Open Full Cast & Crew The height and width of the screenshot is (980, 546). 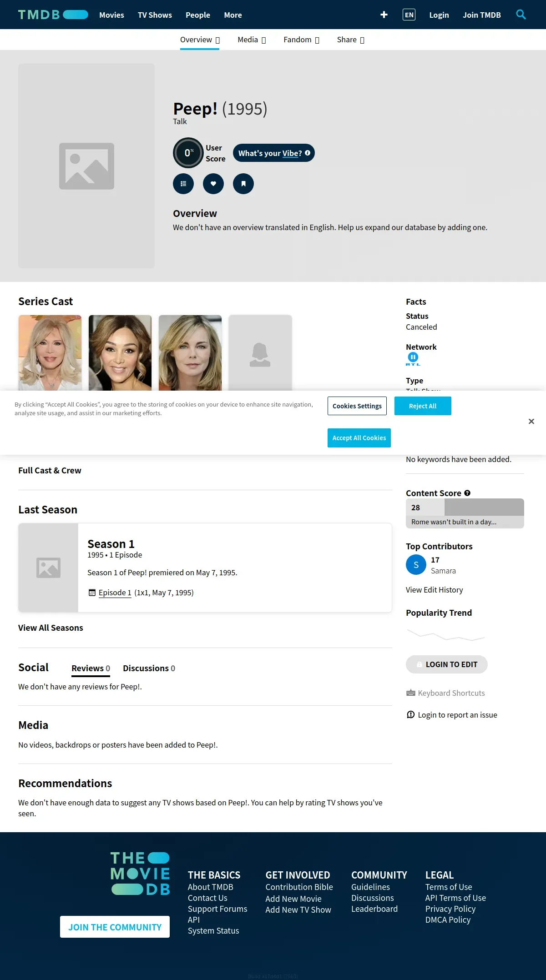tap(50, 470)
